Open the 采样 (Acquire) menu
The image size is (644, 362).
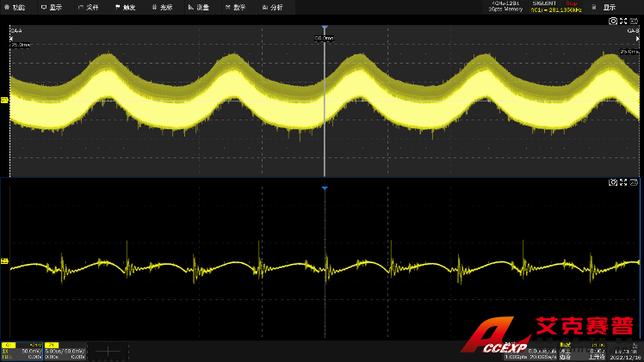[89, 7]
